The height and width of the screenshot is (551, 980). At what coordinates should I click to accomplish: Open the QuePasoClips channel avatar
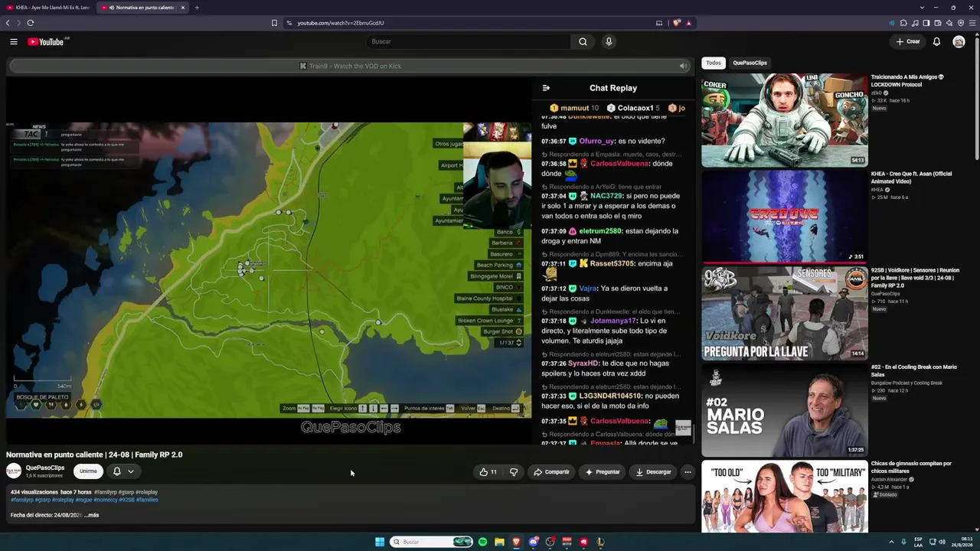(14, 471)
